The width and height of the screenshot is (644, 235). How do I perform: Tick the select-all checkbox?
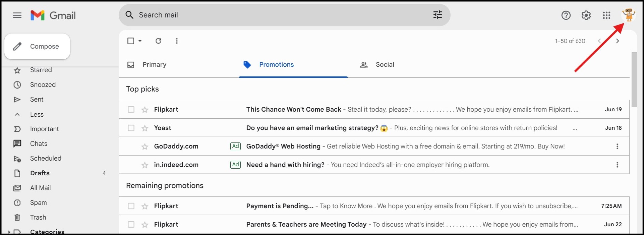coord(131,41)
